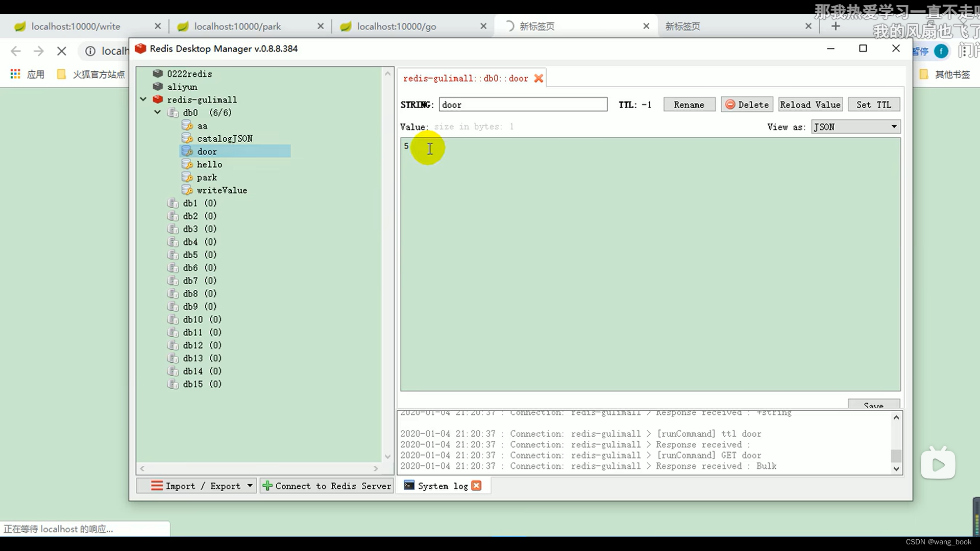The height and width of the screenshot is (551, 980).
Task: Click the db0 database icon
Action: coord(173,112)
